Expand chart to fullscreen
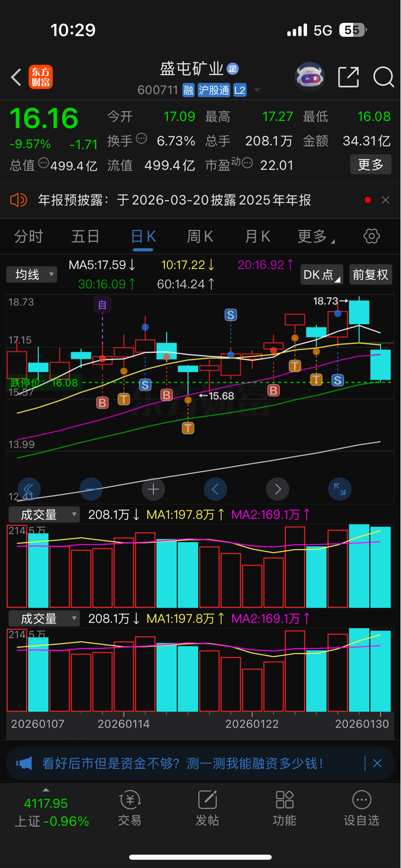The image size is (401, 868). (340, 489)
